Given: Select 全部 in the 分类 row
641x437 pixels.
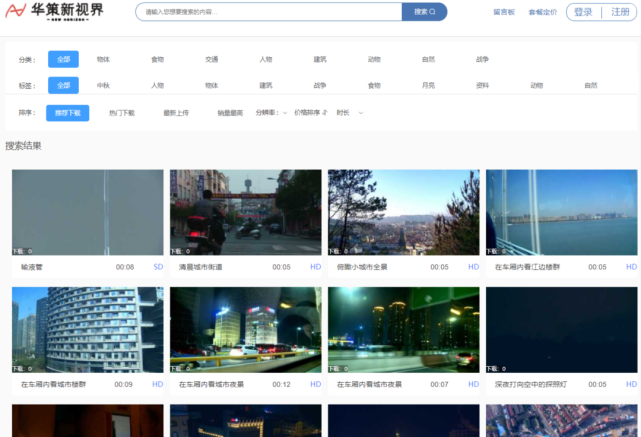Looking at the screenshot, I should click(x=63, y=59).
